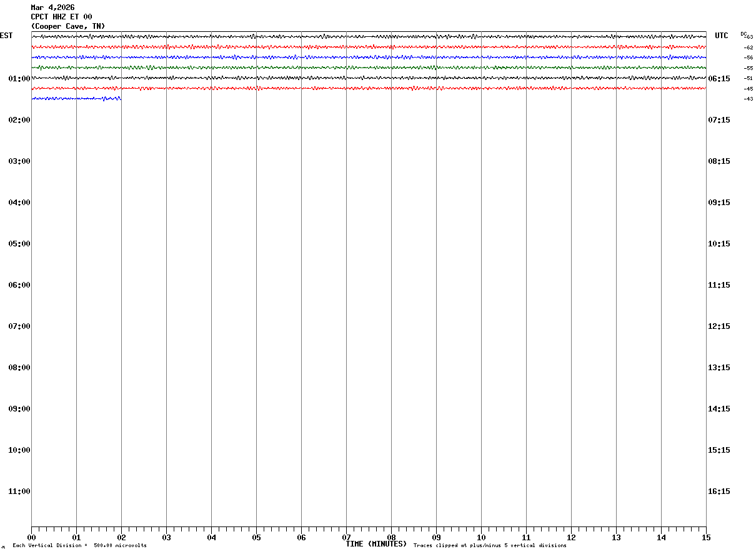Click the DC offset value "-45"
The width and height of the screenshot is (756, 554).
748,89
